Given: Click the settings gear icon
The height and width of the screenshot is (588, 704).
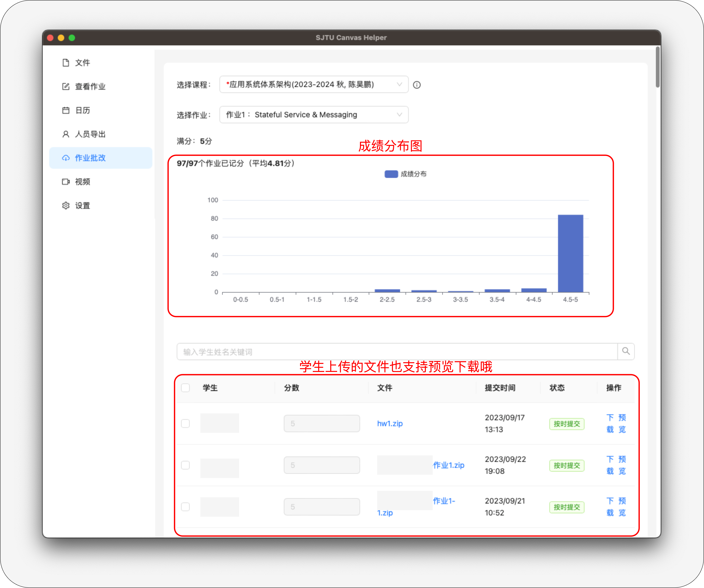Looking at the screenshot, I should [x=66, y=206].
